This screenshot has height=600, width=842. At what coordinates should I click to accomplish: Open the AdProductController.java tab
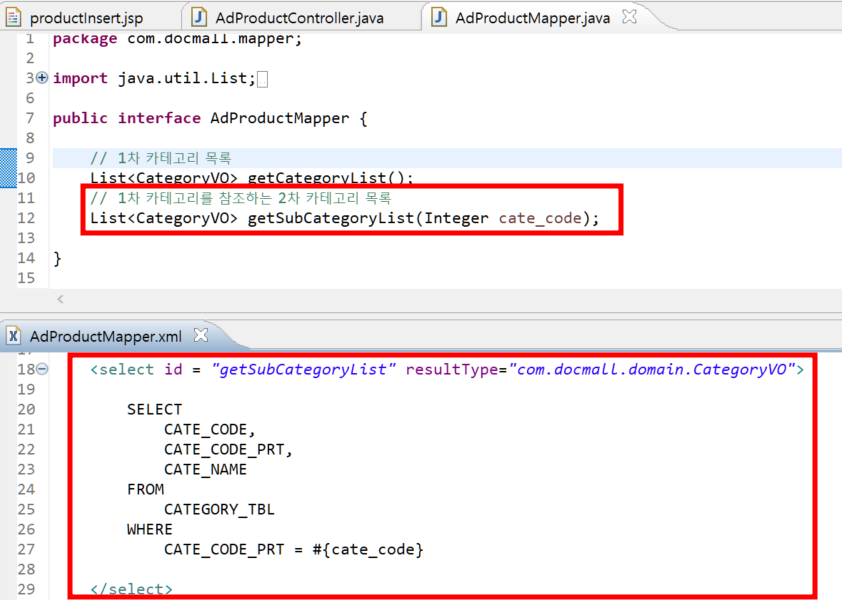(x=300, y=18)
